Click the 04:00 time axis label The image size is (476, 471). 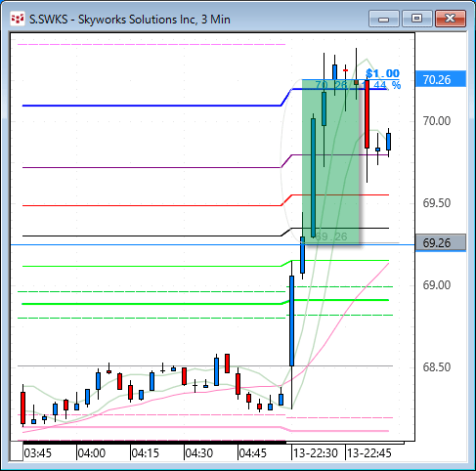coord(92,453)
